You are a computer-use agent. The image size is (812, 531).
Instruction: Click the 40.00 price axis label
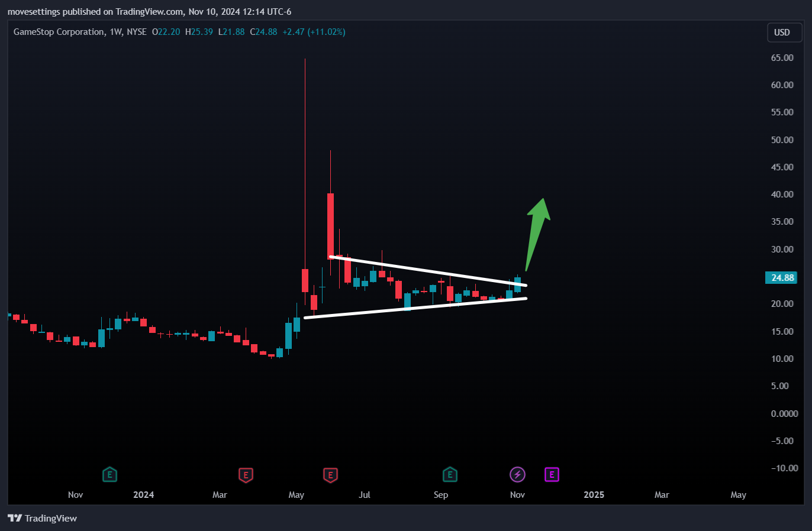coord(782,194)
